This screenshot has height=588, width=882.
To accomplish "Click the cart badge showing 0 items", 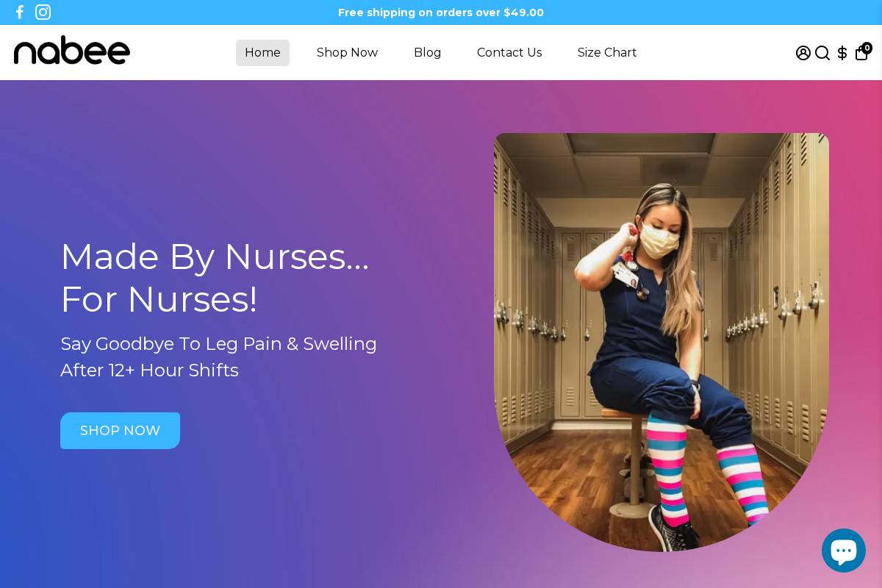I will pos(867,47).
